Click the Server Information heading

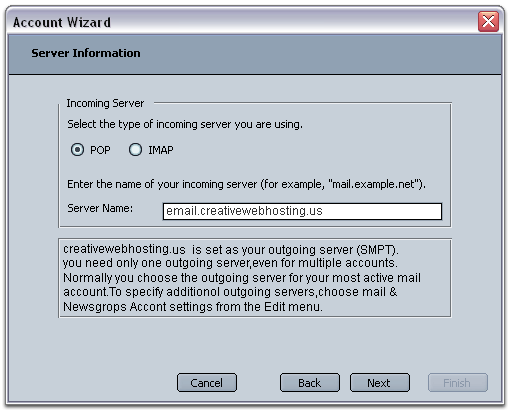point(86,53)
